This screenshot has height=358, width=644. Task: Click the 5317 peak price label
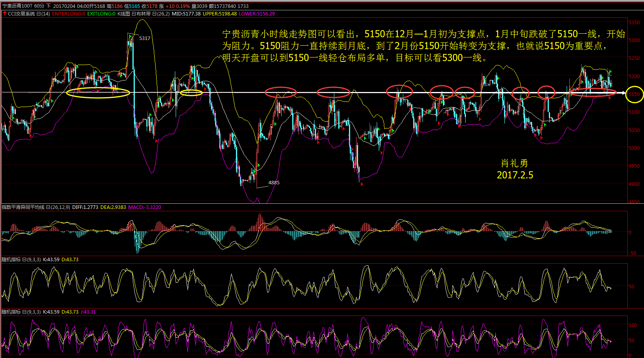[145, 38]
